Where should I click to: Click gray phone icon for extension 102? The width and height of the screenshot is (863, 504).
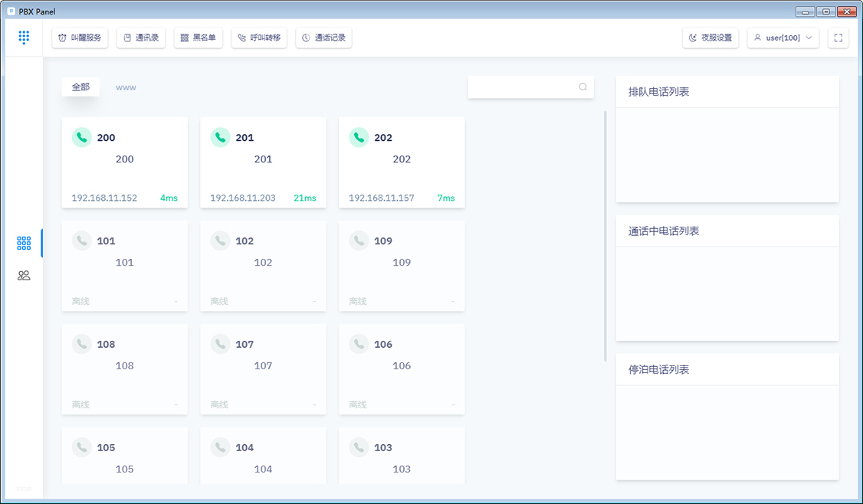click(221, 241)
